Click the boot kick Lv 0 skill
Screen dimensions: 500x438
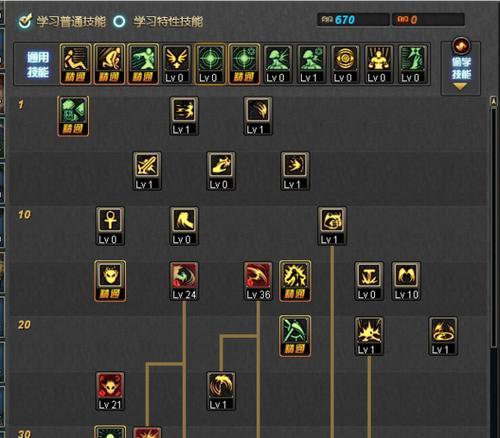(x=184, y=226)
